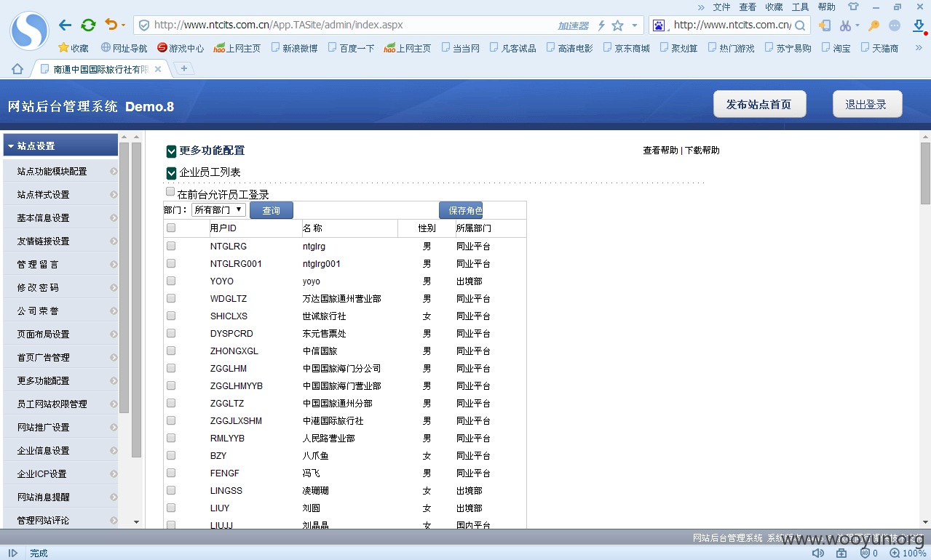Tick the checkbox for user WDGLTZ

[171, 298]
